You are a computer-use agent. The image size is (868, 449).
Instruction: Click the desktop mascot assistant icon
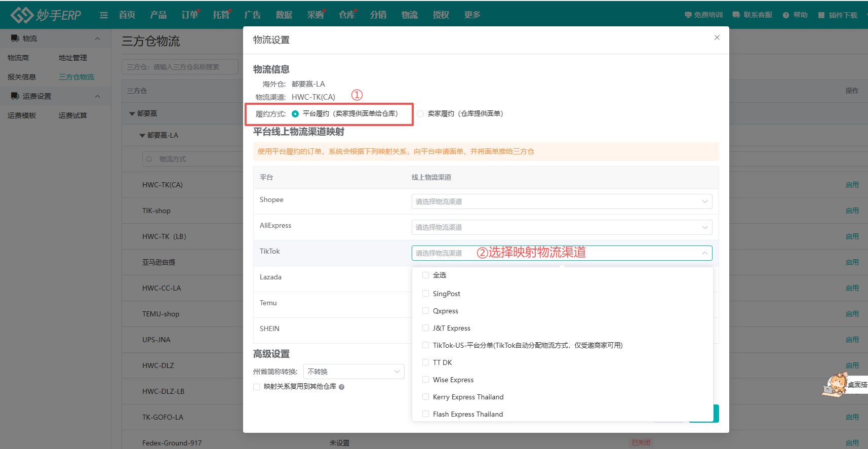[836, 385]
